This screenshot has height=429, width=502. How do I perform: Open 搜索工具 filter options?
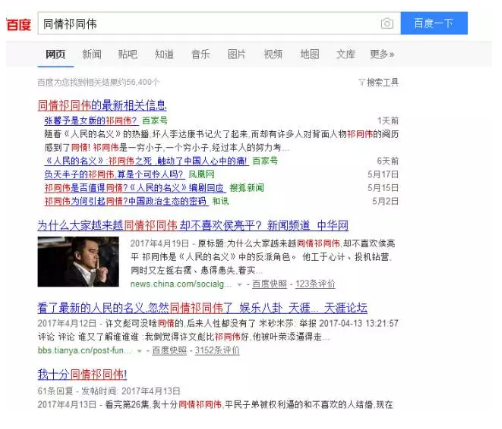coord(379,82)
